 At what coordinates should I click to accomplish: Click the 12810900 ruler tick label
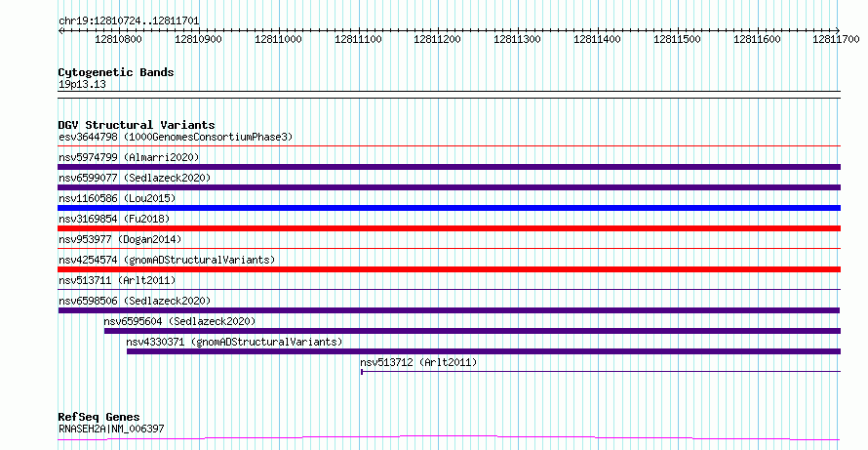198,39
